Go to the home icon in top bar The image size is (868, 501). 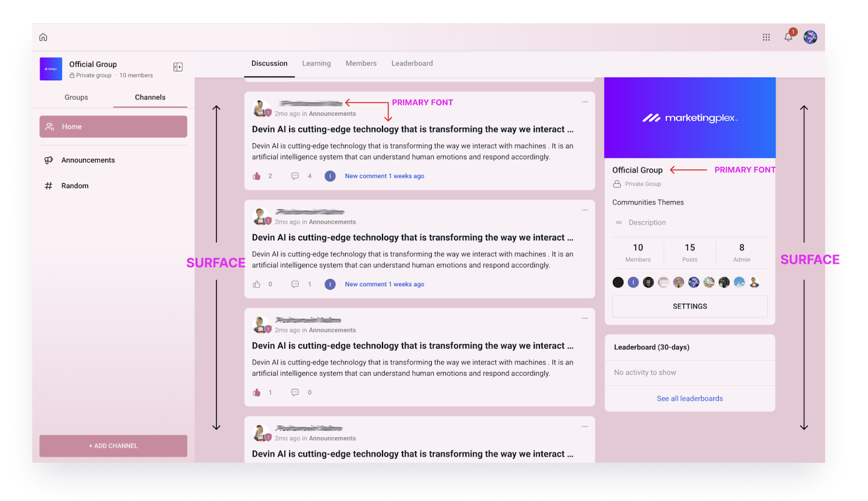tap(43, 37)
